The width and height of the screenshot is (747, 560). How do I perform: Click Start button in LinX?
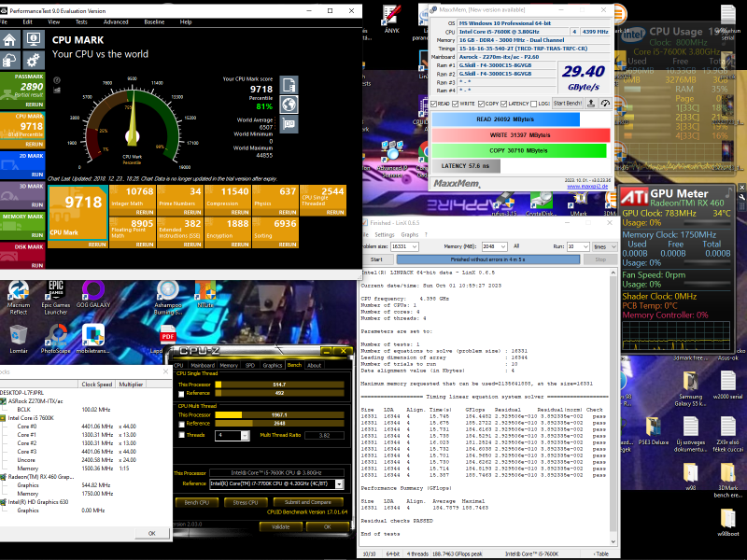pyautogui.click(x=376, y=259)
